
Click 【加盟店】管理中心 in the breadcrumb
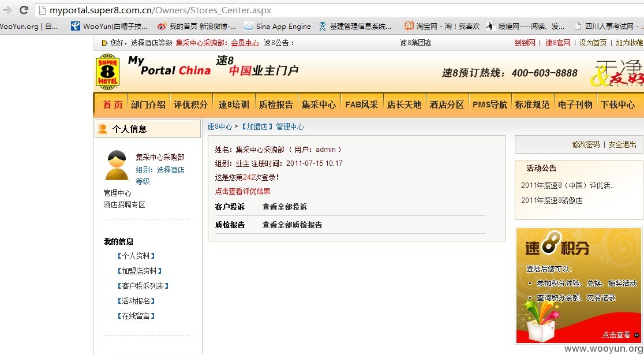[271, 126]
